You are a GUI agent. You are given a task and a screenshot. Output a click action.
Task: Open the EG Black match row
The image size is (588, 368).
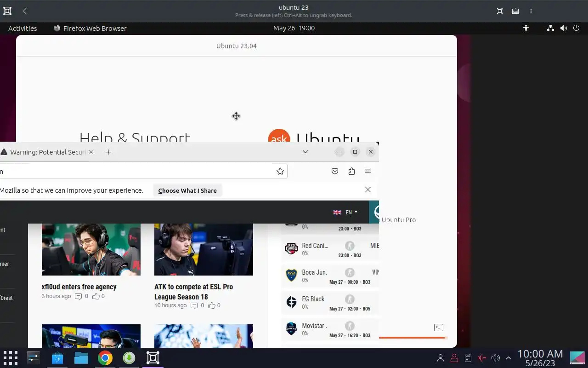point(330,303)
